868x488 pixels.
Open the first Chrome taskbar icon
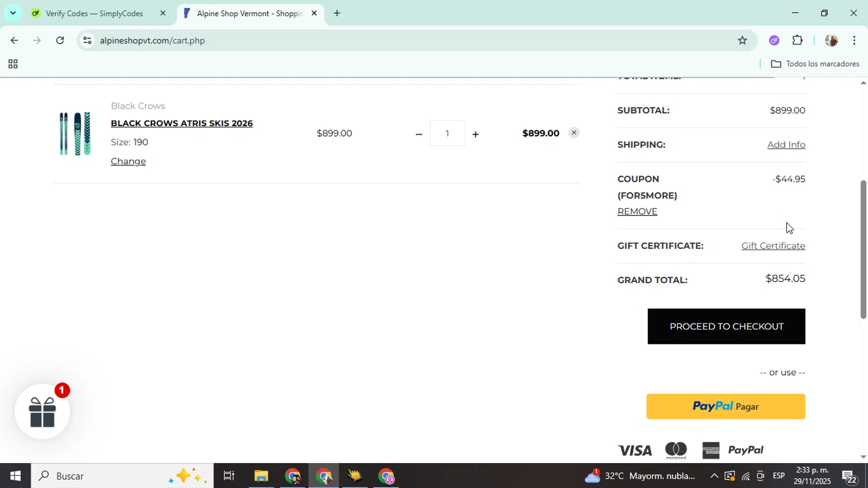pyautogui.click(x=293, y=476)
